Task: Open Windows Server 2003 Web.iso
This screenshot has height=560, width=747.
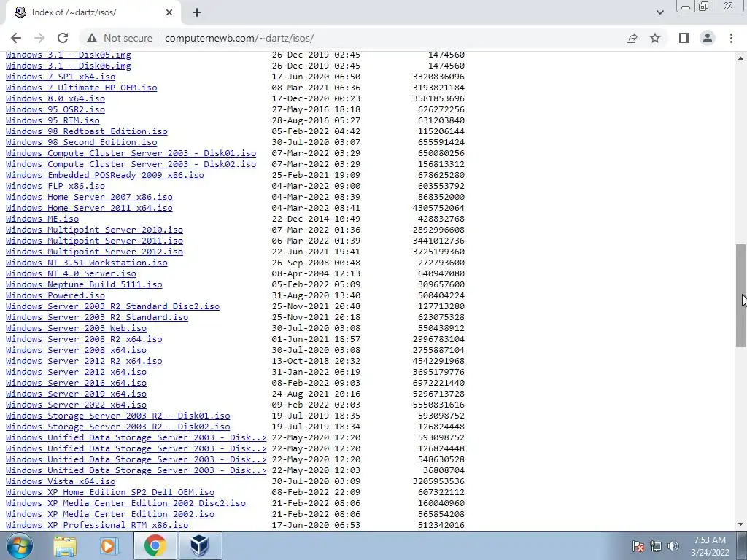Action: coord(76,329)
